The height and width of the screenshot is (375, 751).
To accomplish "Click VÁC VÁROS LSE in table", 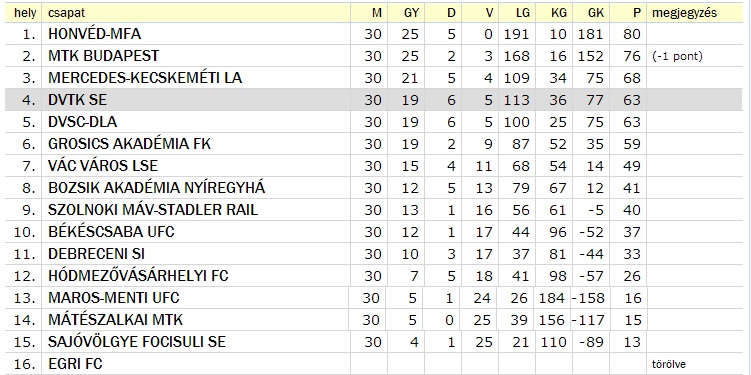I will click(103, 166).
